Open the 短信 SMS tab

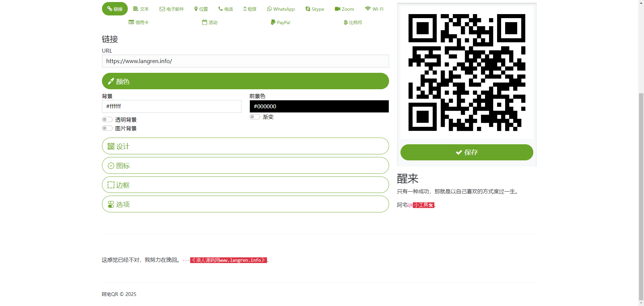click(250, 9)
